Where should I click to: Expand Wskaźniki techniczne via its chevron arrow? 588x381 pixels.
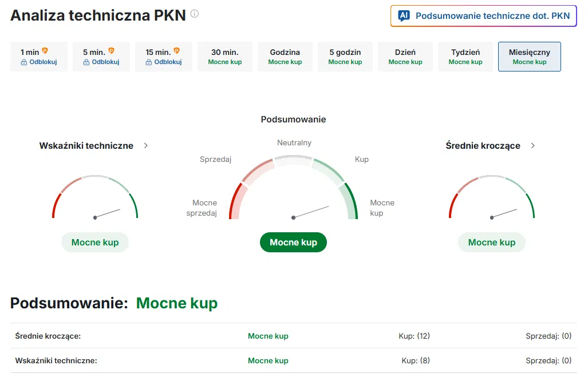pyautogui.click(x=146, y=145)
